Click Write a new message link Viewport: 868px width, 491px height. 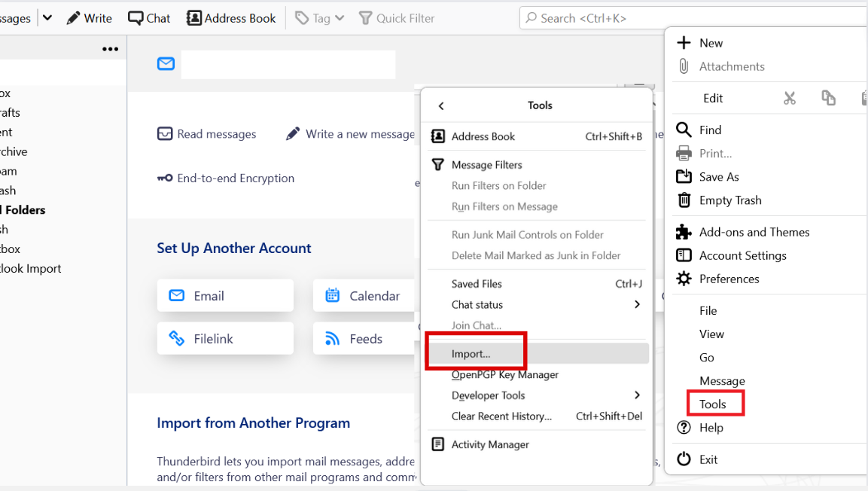(350, 134)
